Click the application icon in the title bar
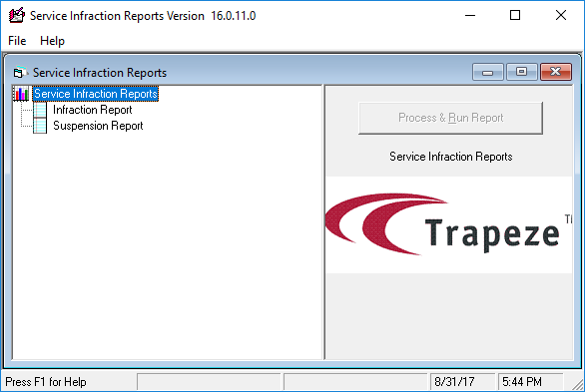The width and height of the screenshot is (585, 392). [16, 16]
